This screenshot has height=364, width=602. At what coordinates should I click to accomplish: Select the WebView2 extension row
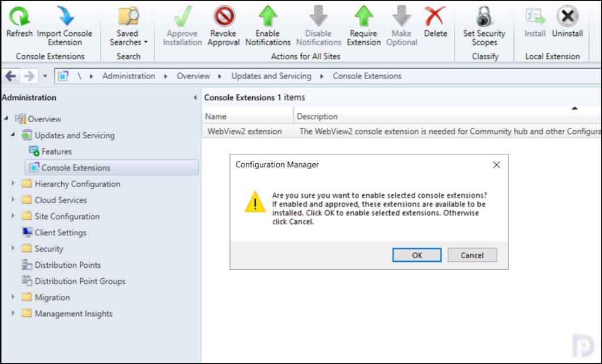pyautogui.click(x=402, y=131)
